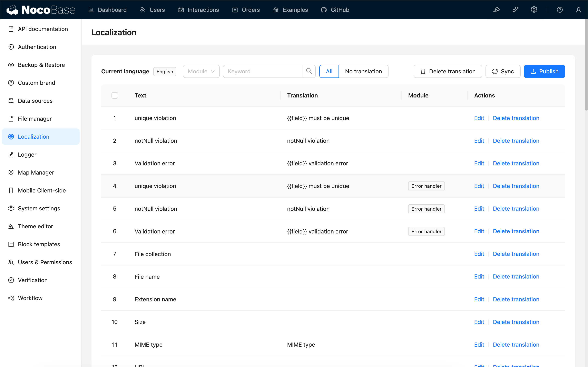Open the plugin manager rocket icon
This screenshot has width=588, height=367.
515,10
